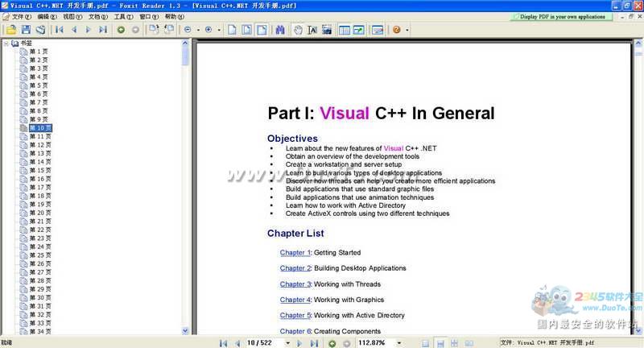Click bookmark panel scrollbar down arrow

click(x=185, y=330)
